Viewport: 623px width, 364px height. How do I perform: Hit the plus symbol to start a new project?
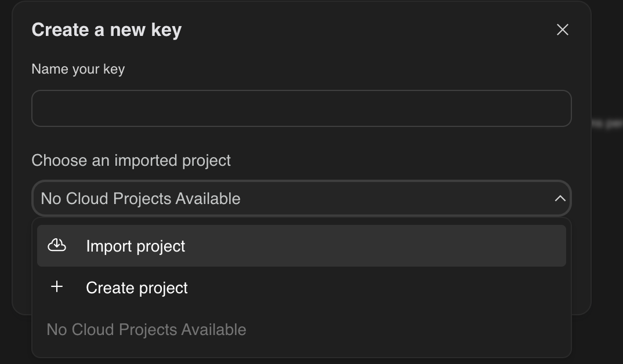coord(57,286)
